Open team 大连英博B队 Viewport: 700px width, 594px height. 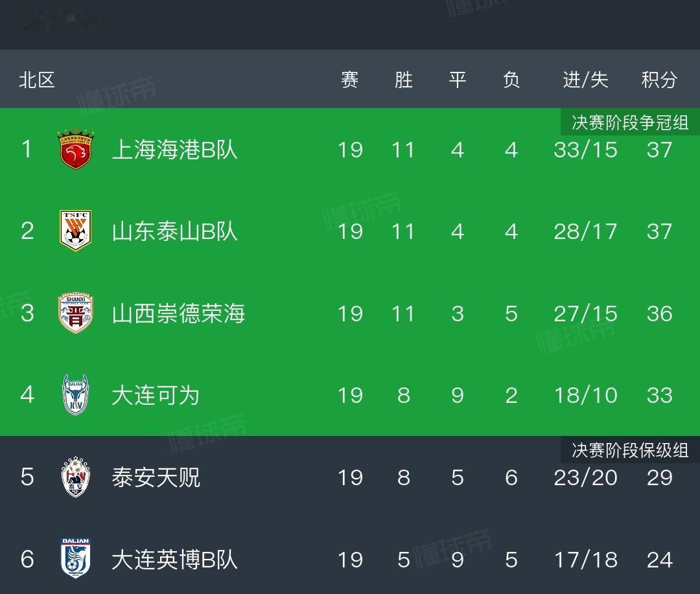click(x=174, y=559)
